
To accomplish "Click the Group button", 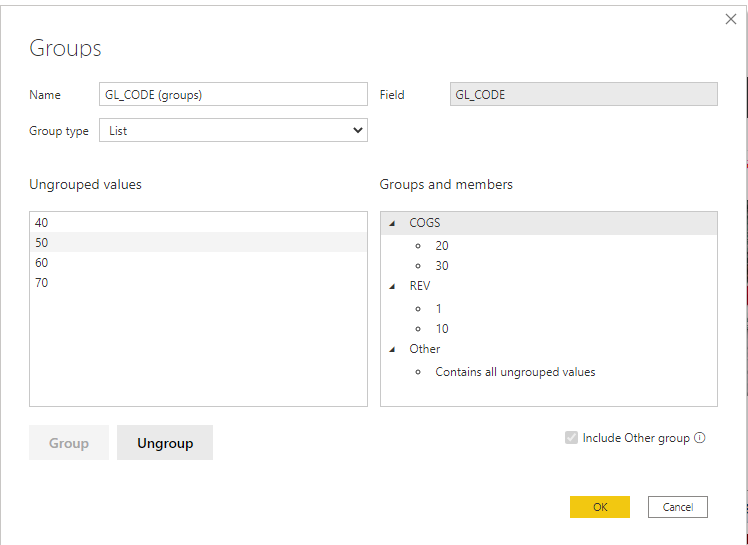I will [69, 443].
